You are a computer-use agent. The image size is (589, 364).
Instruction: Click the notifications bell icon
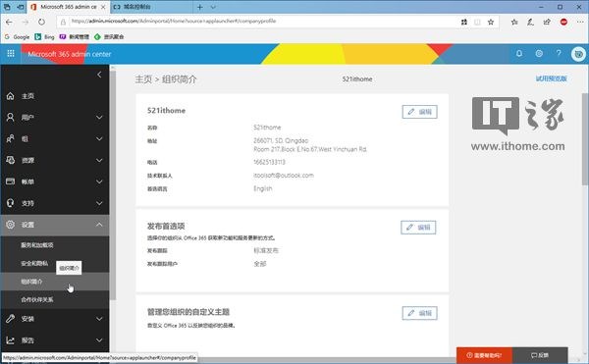519,54
